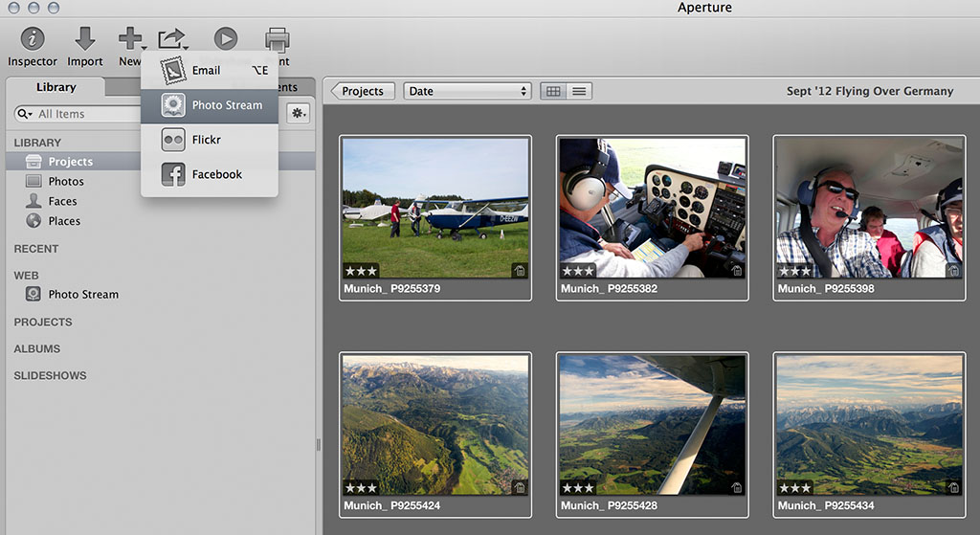Open the gear action menu in sidebar
The image size is (980, 535).
pyautogui.click(x=299, y=113)
